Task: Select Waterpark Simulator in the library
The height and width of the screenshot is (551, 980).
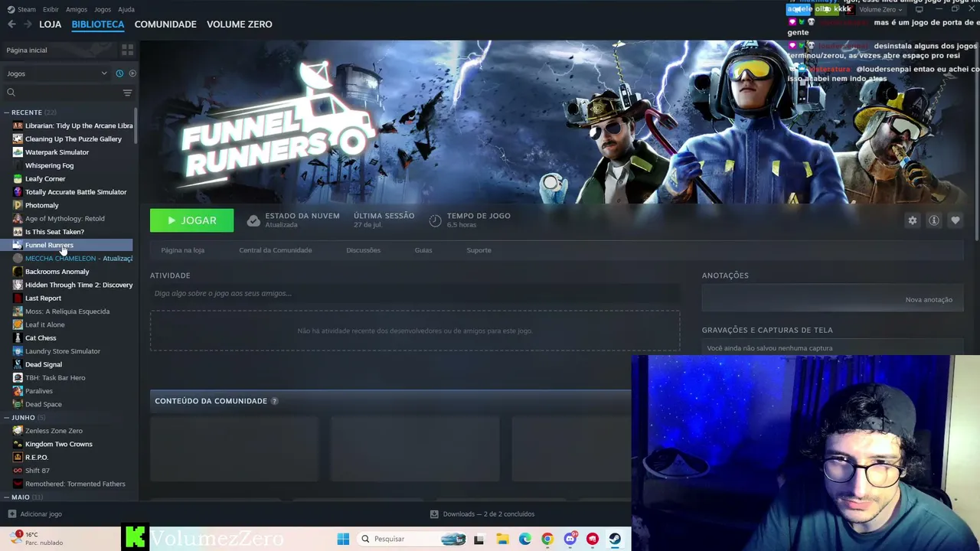Action: coord(57,152)
